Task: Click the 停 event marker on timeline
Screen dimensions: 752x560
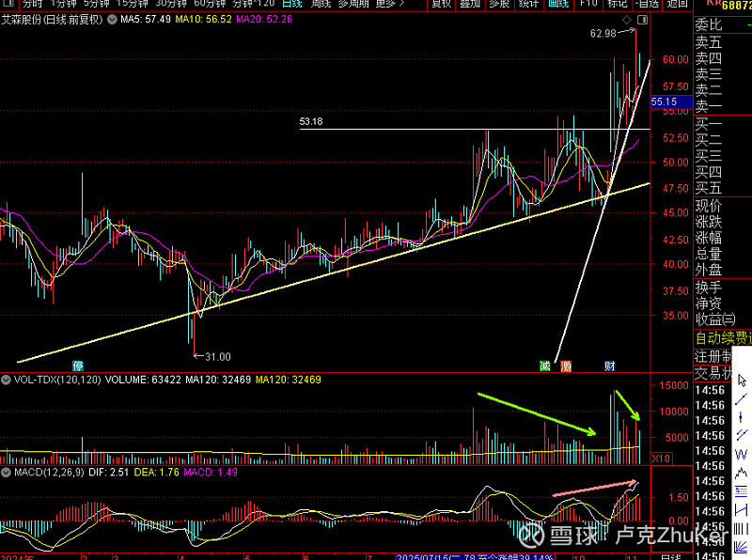Action: (x=78, y=366)
